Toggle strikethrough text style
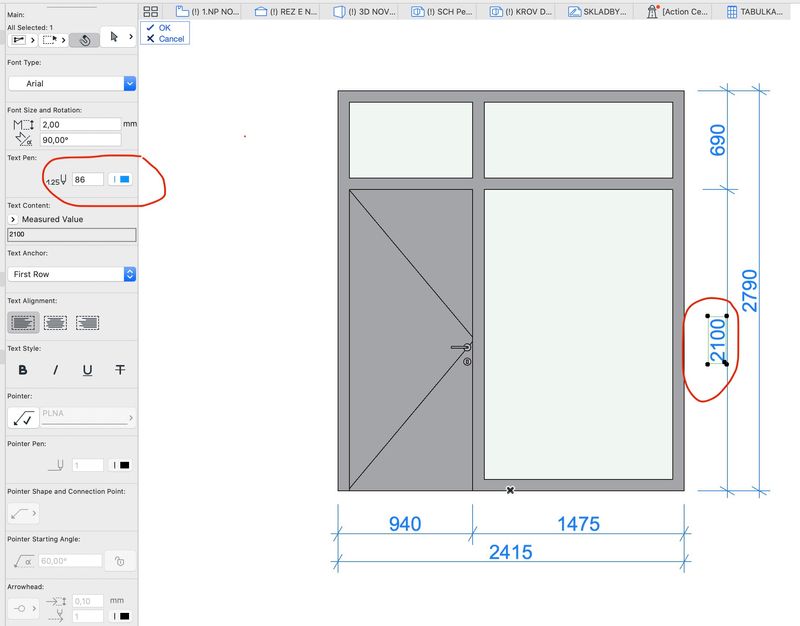Viewport: 800px width, 626px height. (x=120, y=370)
